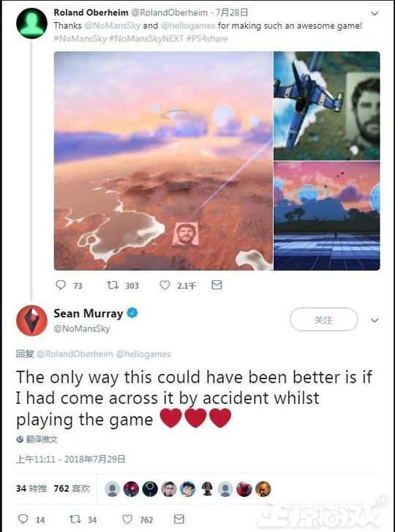Expand the chevron menu beside the follow button
Viewport: 395px width, 532px height.
pos(375,321)
